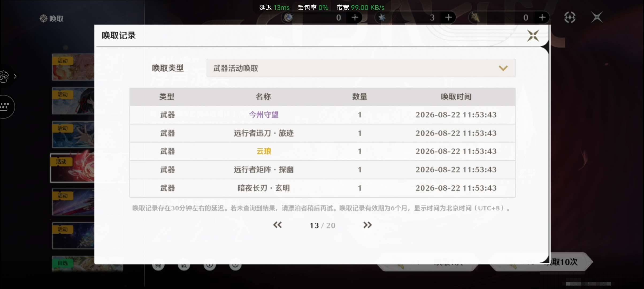Click the time in the 今州守望 row
This screenshot has width=644, height=289.
(x=456, y=115)
